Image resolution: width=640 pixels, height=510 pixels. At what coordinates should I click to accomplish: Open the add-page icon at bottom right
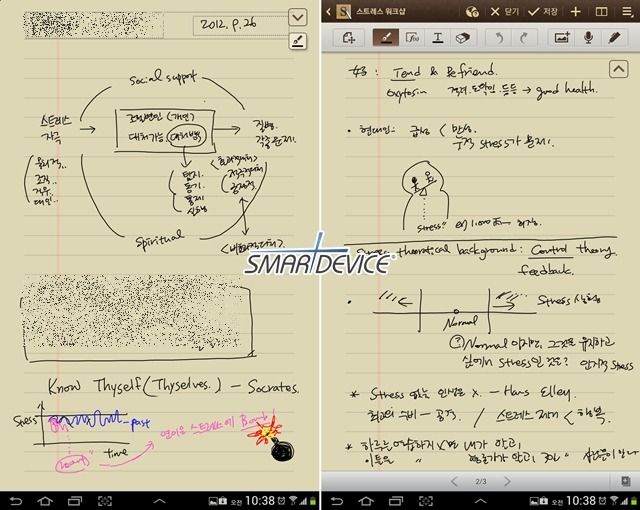pyautogui.click(x=625, y=481)
